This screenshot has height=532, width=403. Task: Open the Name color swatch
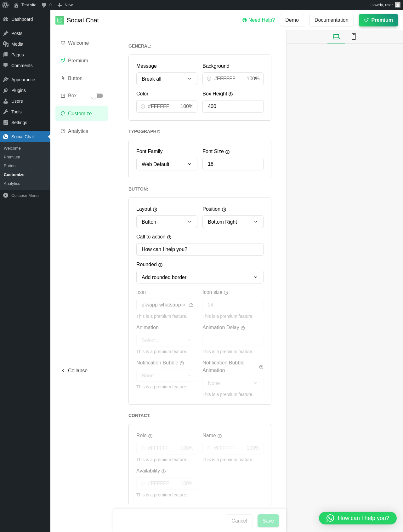tap(209, 448)
